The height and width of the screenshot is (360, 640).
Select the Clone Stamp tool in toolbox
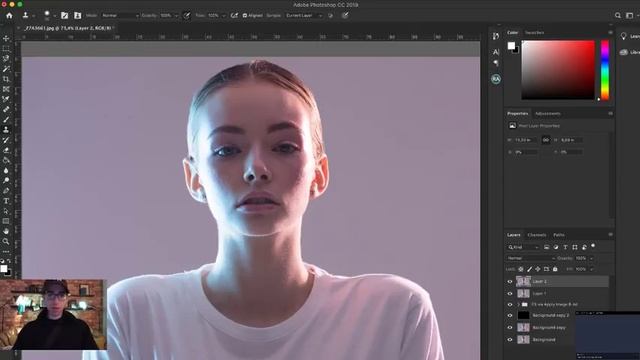click(6, 130)
